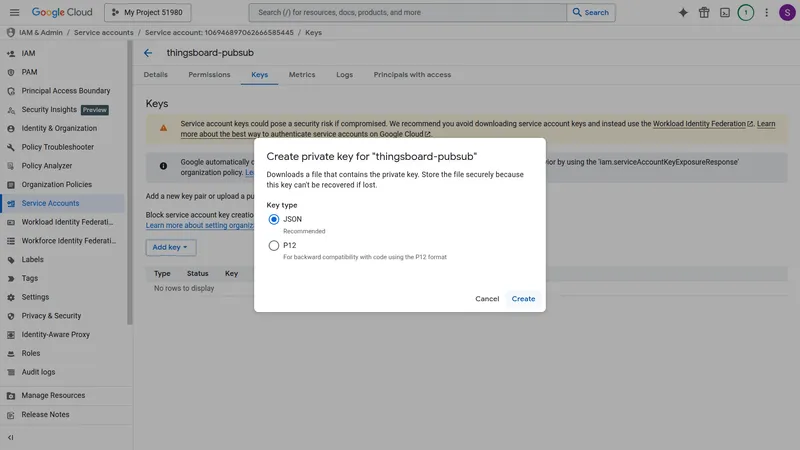Viewport: 800px width, 450px height.
Task: Click the black info circle icon
Action: tap(163, 166)
